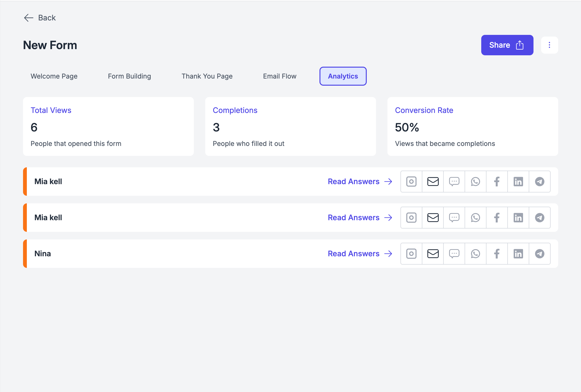The image size is (581, 392).
Task: Click Telegram icon in Nina row
Action: [x=539, y=254]
